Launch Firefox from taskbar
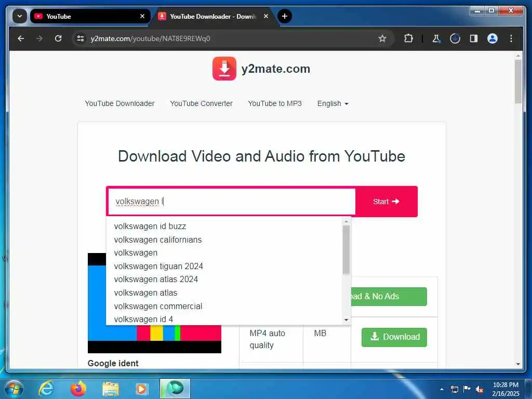Image resolution: width=532 pixels, height=399 pixels. coord(78,389)
